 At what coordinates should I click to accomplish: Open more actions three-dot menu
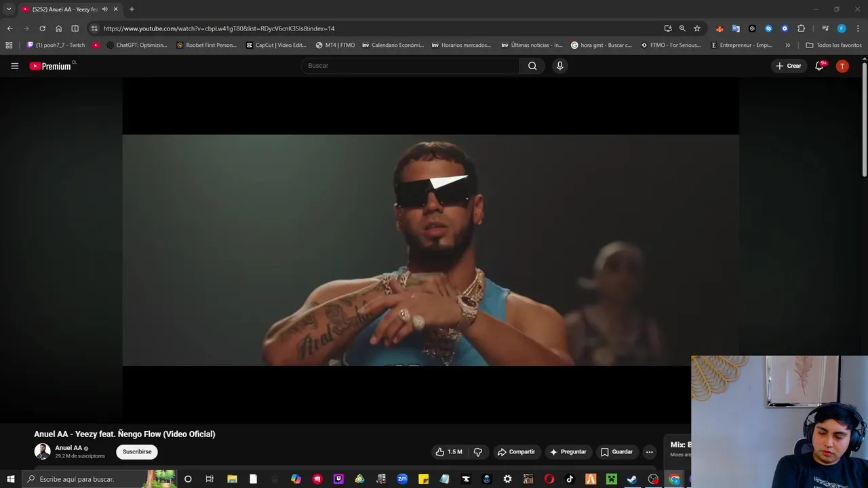(x=649, y=452)
